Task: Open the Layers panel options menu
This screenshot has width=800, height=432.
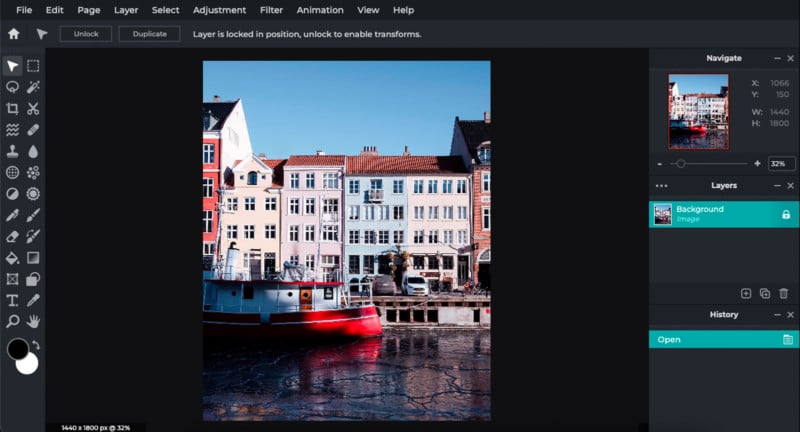Action: 661,186
